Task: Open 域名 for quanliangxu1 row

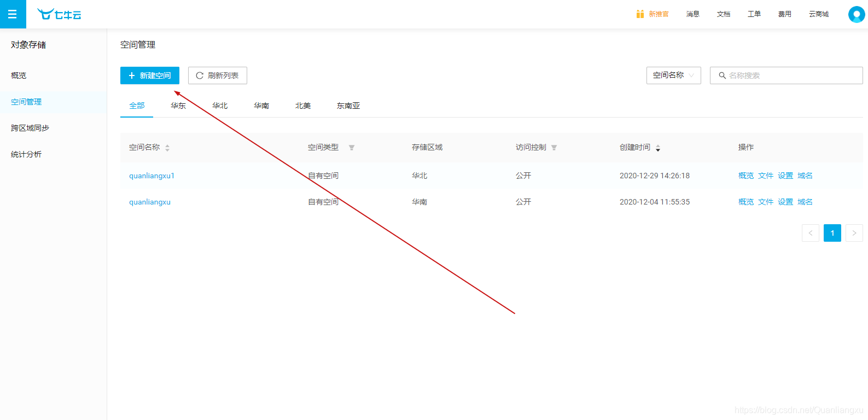Action: tap(805, 176)
